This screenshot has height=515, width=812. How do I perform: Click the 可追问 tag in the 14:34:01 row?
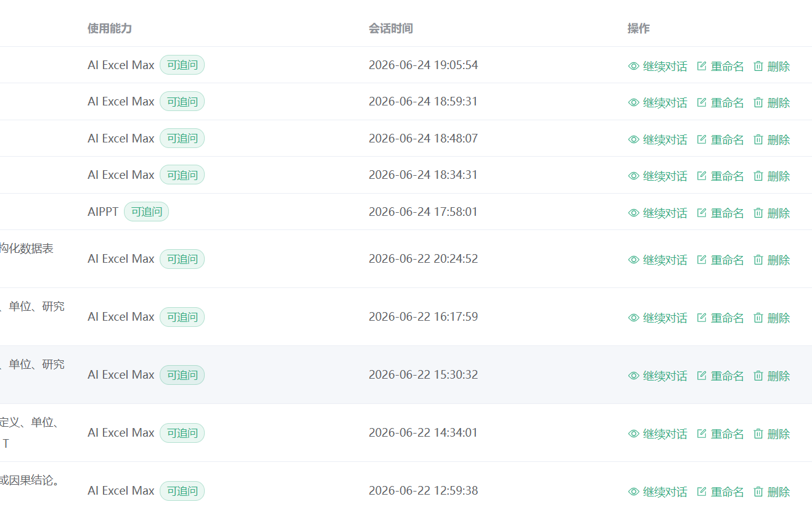pyautogui.click(x=182, y=432)
